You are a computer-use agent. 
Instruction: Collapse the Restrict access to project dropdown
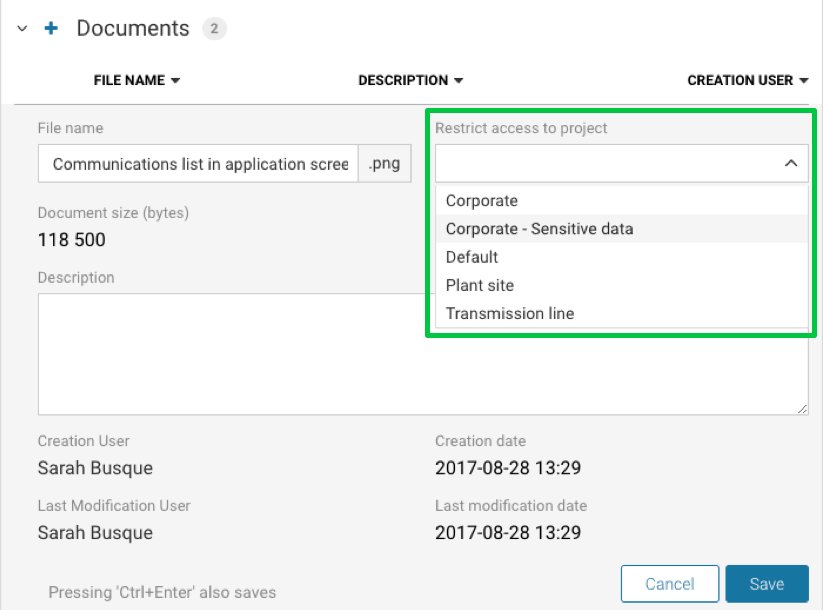790,163
